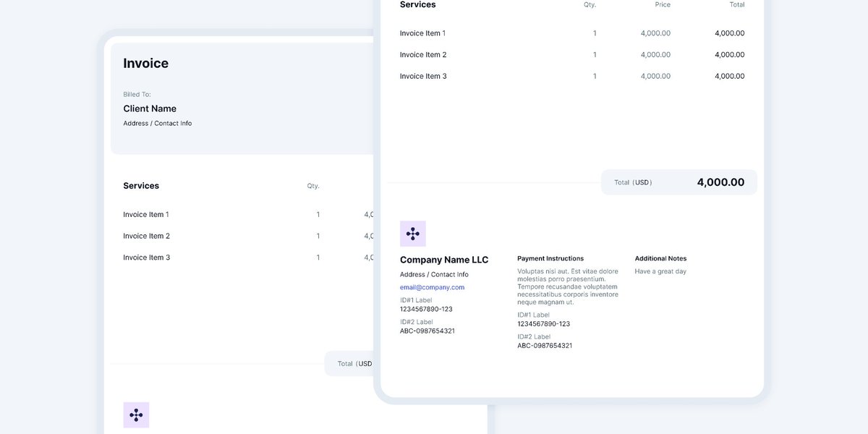Select 1234567890-123 under Payment Instructions
Image resolution: width=868 pixels, height=434 pixels.
[x=543, y=323]
